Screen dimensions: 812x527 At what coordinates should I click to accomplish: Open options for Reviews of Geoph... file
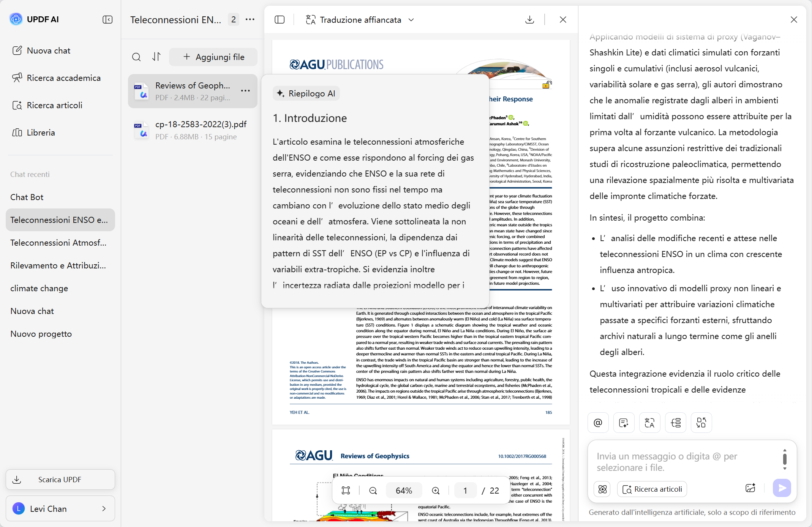[x=245, y=91]
